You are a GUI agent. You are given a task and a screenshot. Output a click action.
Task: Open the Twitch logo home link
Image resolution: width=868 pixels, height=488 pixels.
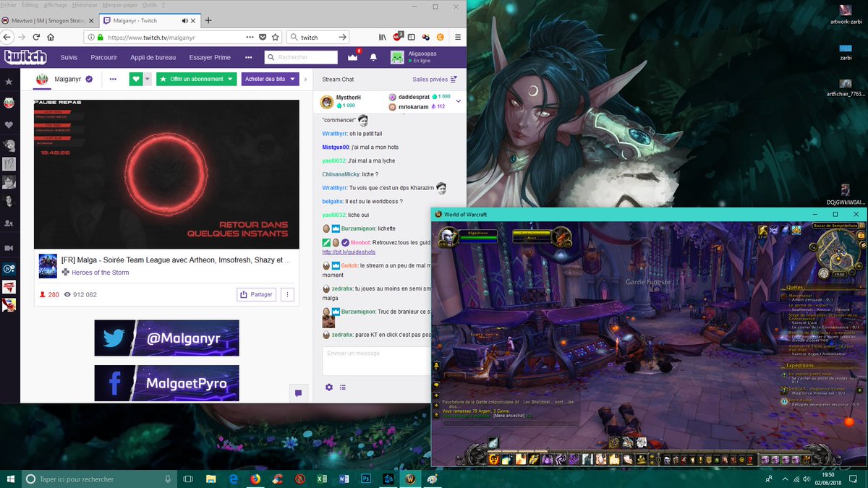[x=25, y=57]
